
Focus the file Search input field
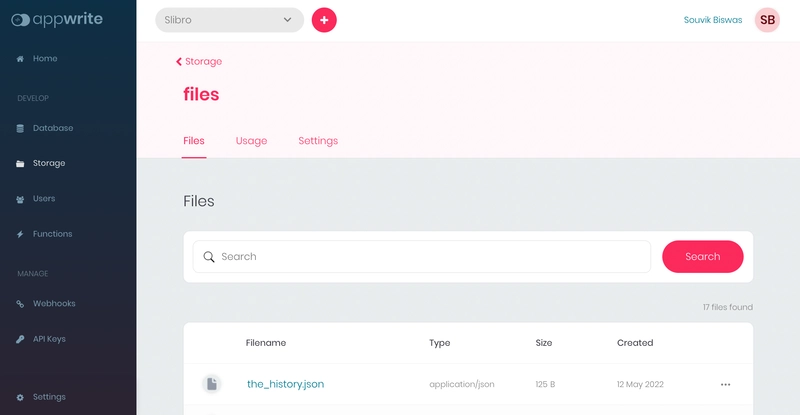pyautogui.click(x=430, y=257)
